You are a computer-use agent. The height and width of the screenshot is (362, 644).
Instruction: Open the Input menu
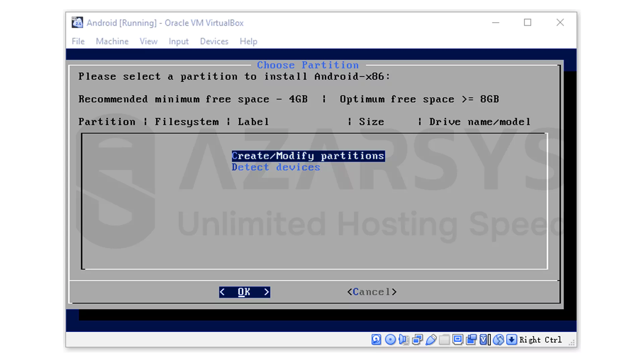pyautogui.click(x=178, y=41)
